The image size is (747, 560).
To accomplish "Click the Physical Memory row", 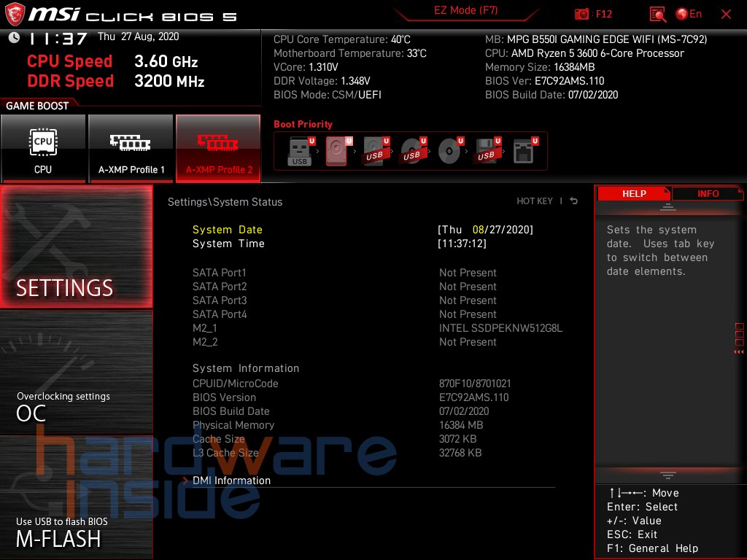I will pos(338,425).
